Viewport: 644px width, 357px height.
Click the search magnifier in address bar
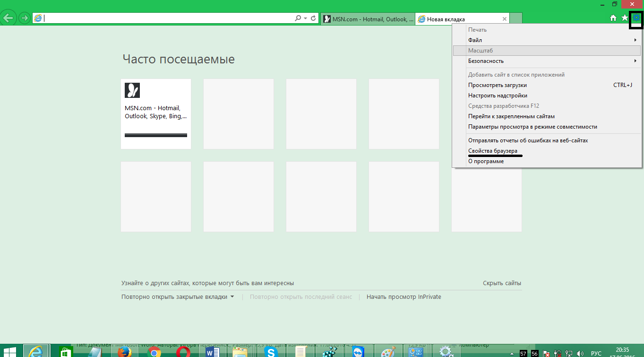[298, 18]
